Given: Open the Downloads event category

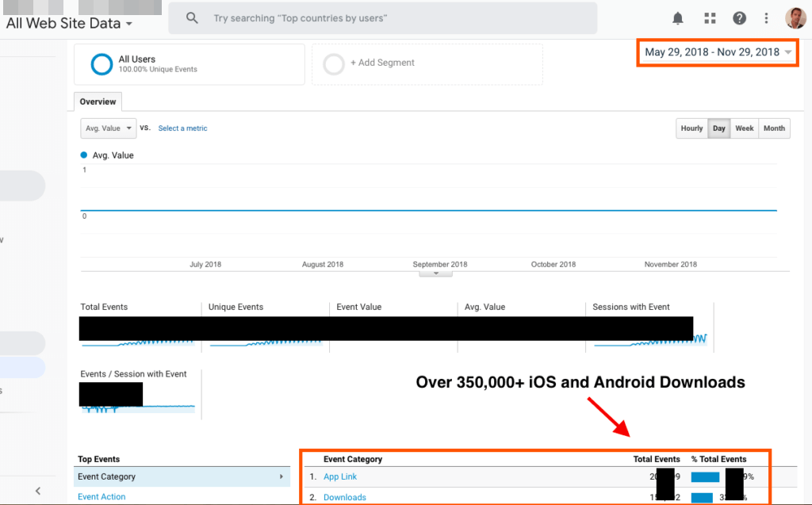Looking at the screenshot, I should pyautogui.click(x=345, y=497).
